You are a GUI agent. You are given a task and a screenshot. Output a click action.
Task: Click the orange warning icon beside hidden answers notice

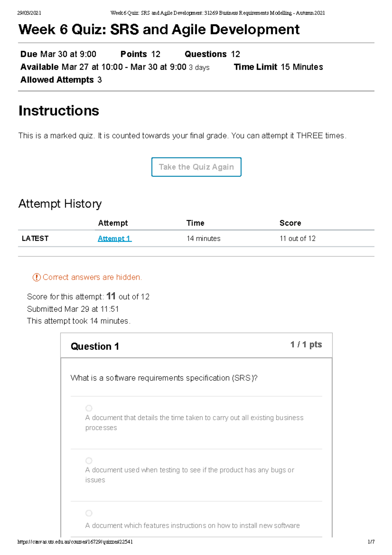tap(37, 277)
